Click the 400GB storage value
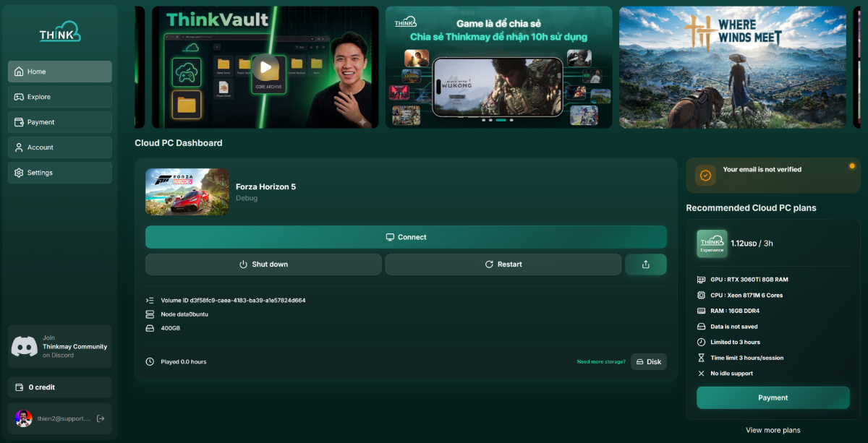 click(170, 328)
